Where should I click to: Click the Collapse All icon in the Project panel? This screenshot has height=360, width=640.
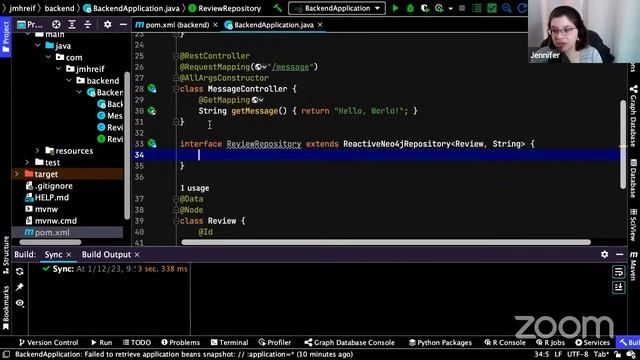click(x=87, y=24)
